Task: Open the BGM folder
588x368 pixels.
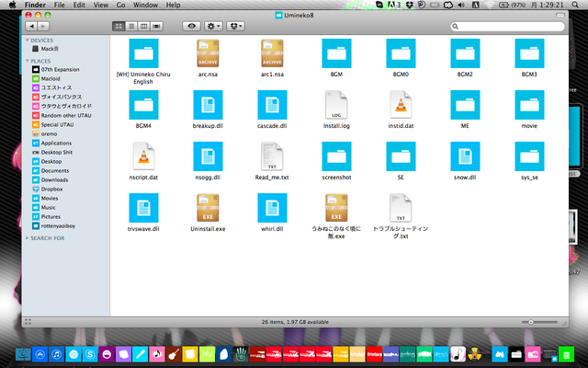Action: pyautogui.click(x=336, y=53)
